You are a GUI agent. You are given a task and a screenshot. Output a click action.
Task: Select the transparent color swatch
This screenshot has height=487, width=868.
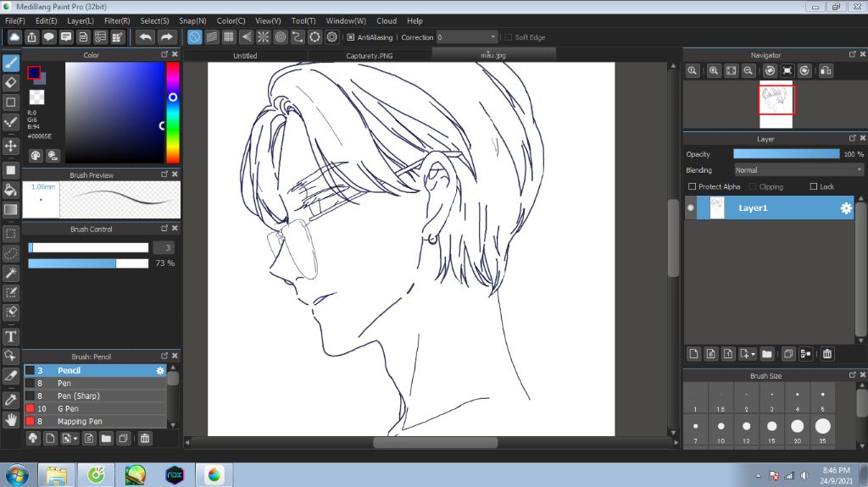pyautogui.click(x=36, y=97)
